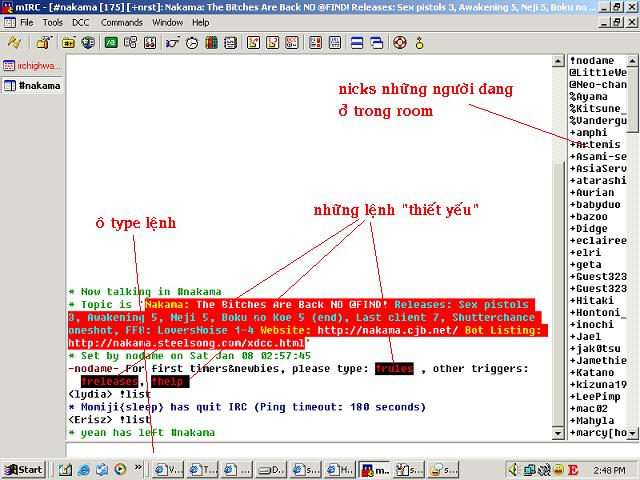Select +babyduo in the nick list
The height and width of the screenshot is (480, 640).
pyautogui.click(x=596, y=205)
